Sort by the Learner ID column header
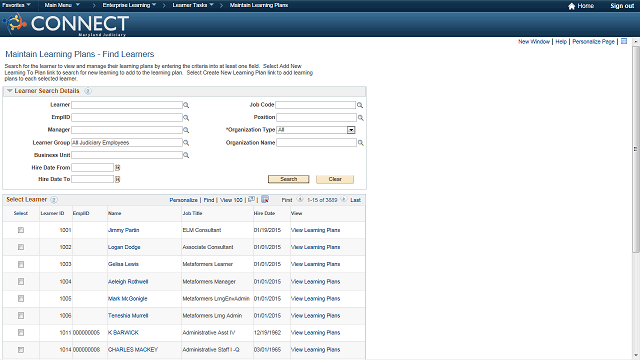Viewport: 640px width, 360px height. click(x=52, y=213)
